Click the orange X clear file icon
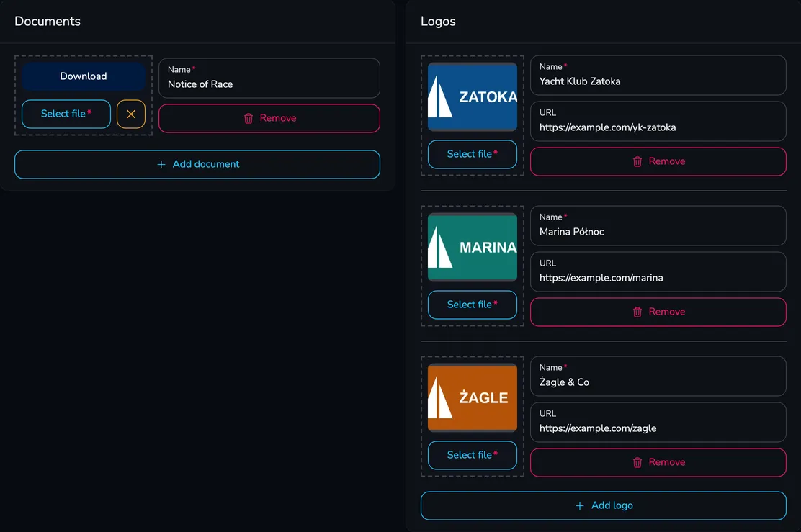Viewport: 801px width, 532px height. click(131, 114)
